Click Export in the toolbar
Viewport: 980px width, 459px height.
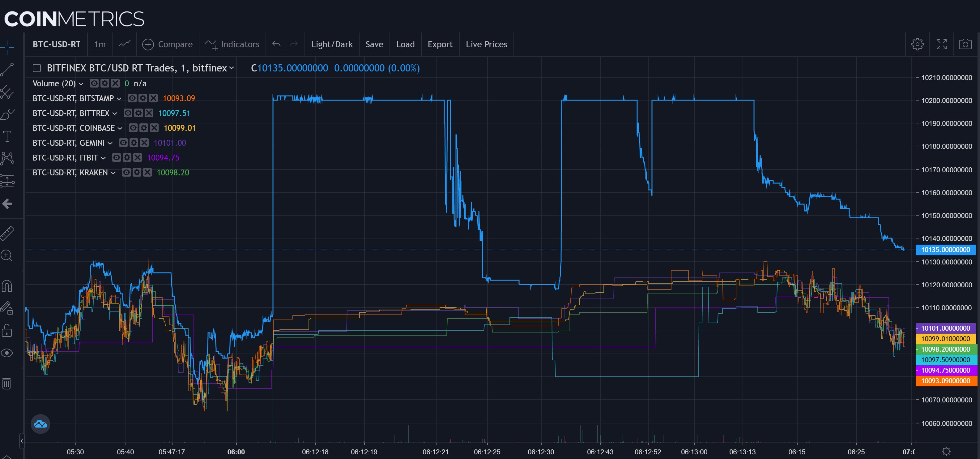tap(440, 45)
